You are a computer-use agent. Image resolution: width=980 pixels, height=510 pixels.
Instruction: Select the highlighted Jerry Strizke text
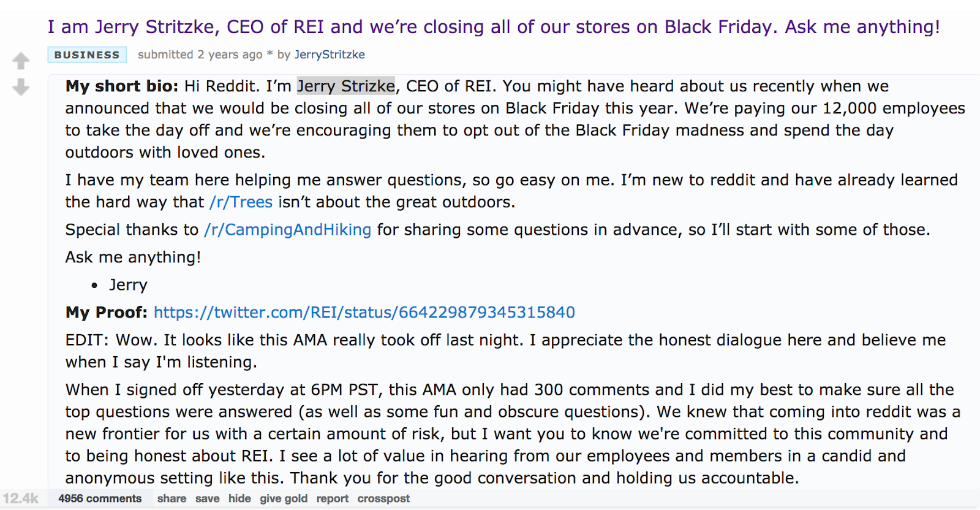click(x=345, y=86)
